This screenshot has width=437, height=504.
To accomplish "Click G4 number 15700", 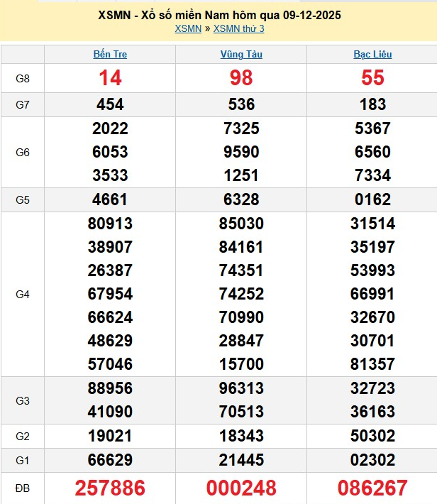I will pyautogui.click(x=241, y=364).
